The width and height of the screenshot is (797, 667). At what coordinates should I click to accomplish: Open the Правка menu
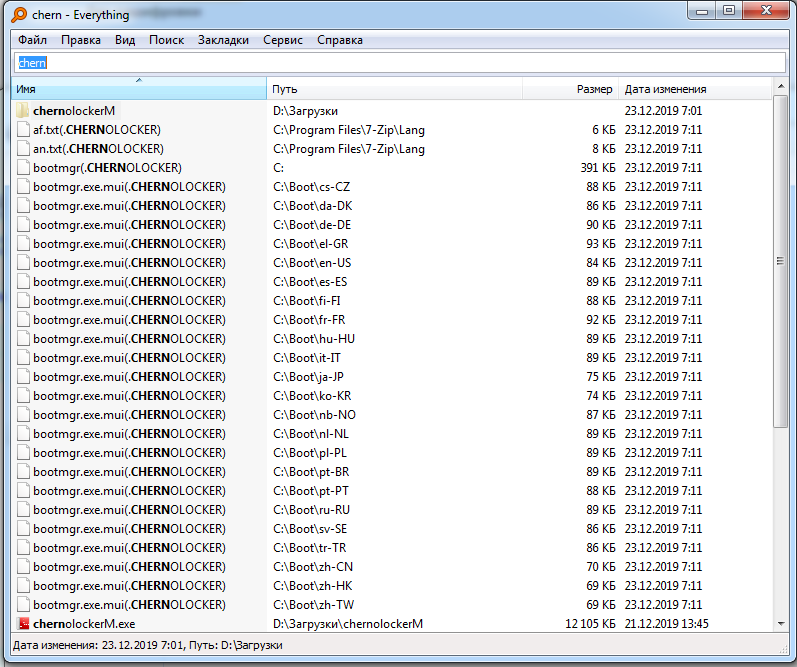click(x=81, y=40)
